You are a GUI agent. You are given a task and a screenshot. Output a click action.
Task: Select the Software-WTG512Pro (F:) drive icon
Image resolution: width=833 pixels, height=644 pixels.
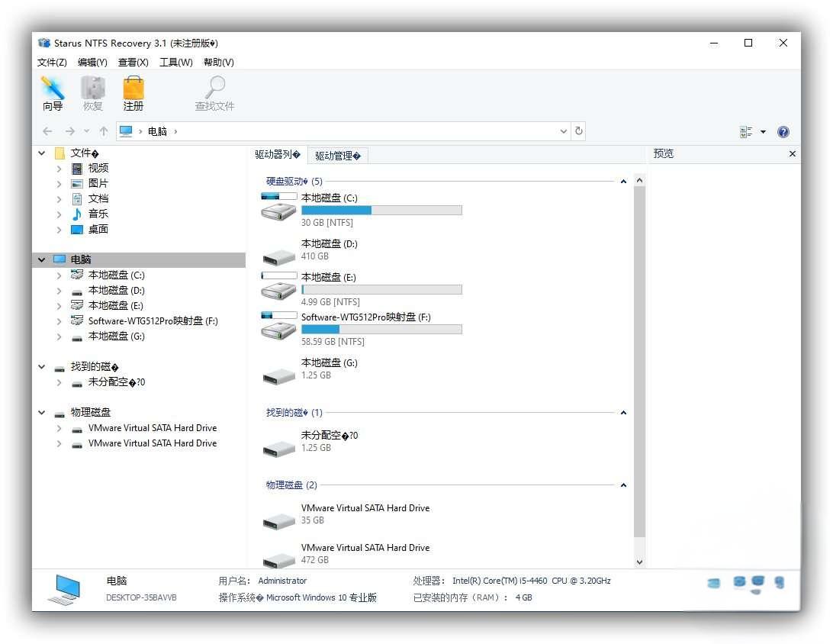coord(279,327)
